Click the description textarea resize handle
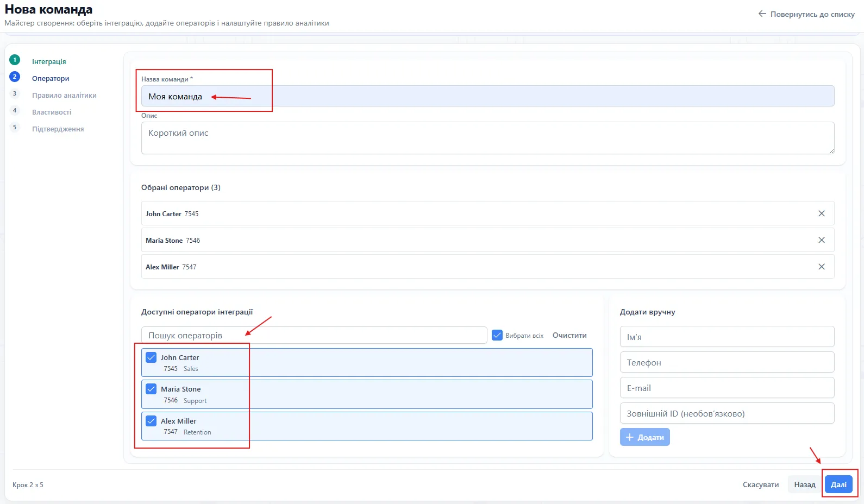Viewport: 864px width, 504px height. pos(831,150)
